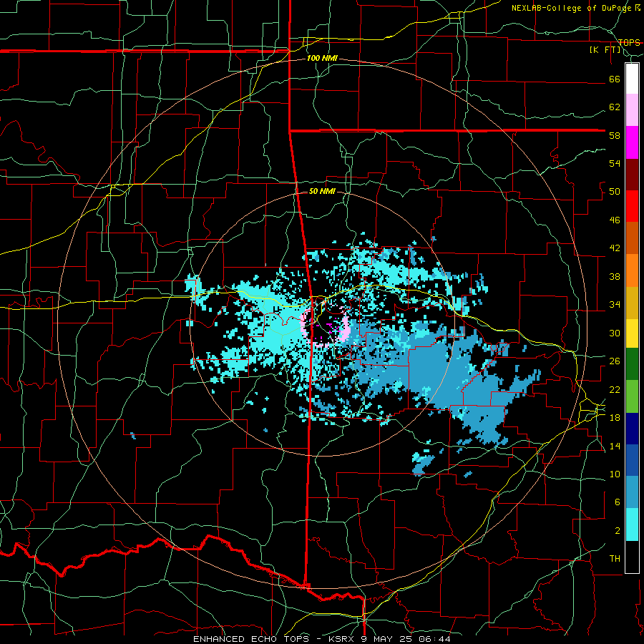Click the '66' legend value

615,79
